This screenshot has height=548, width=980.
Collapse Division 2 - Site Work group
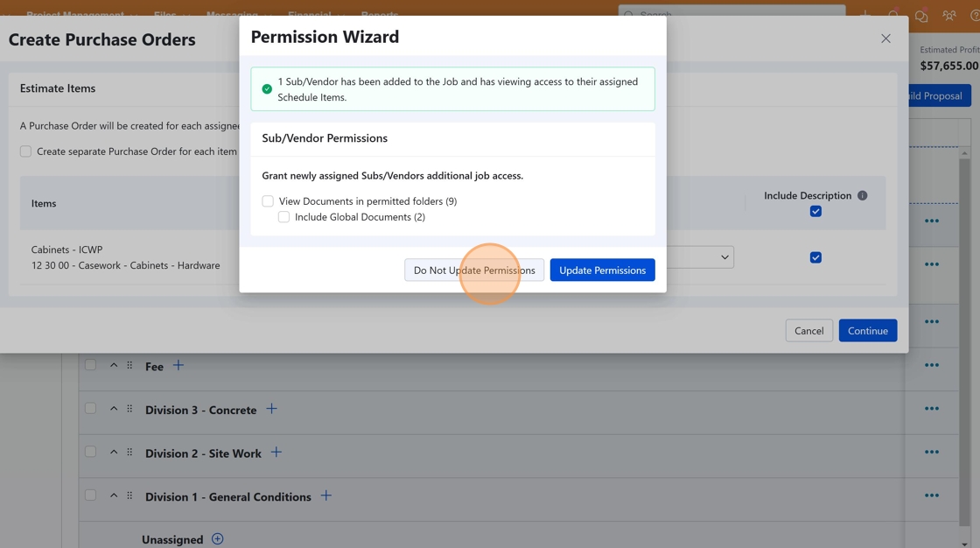(x=114, y=453)
